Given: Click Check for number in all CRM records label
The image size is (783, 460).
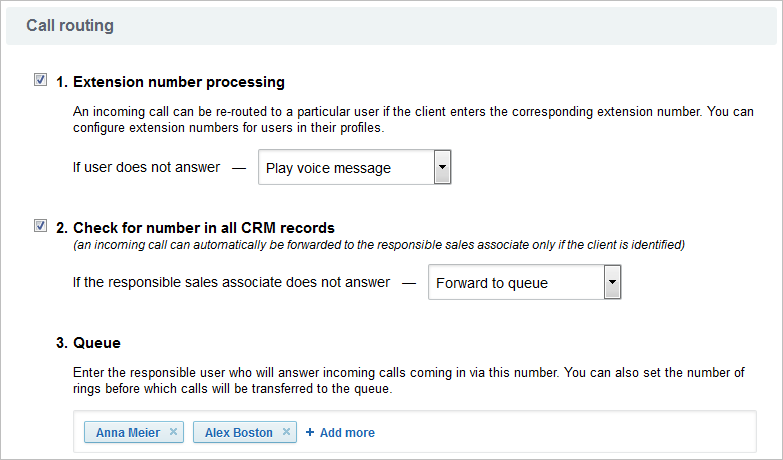Looking at the screenshot, I should click(203, 227).
